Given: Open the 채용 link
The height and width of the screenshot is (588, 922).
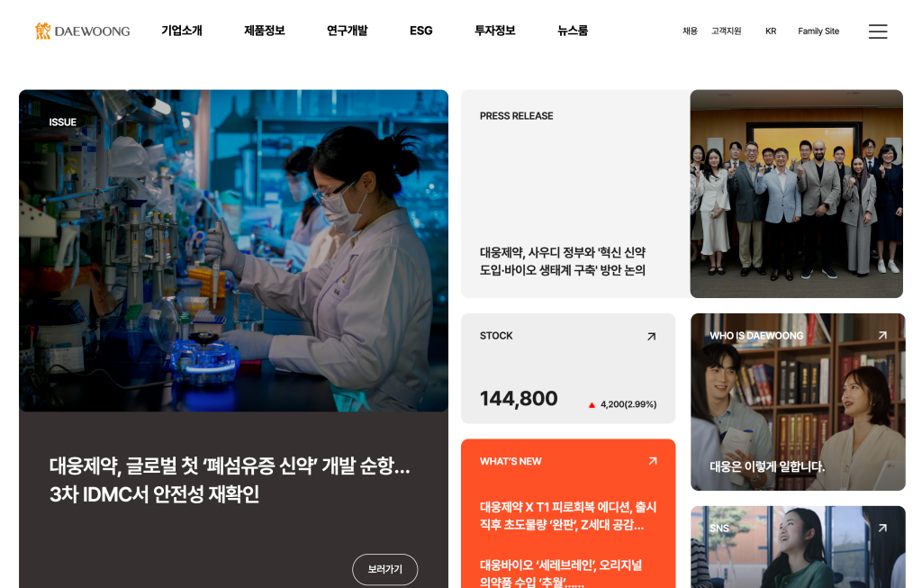Looking at the screenshot, I should (690, 32).
